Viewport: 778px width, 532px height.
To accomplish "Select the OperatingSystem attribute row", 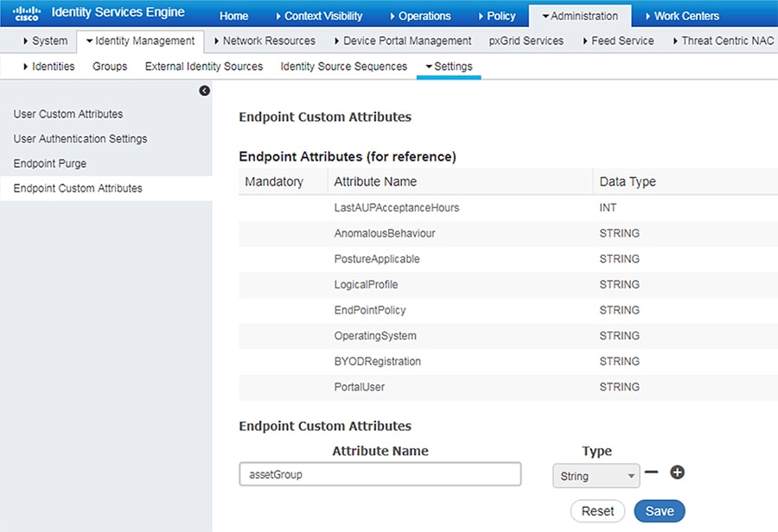I will (508, 336).
